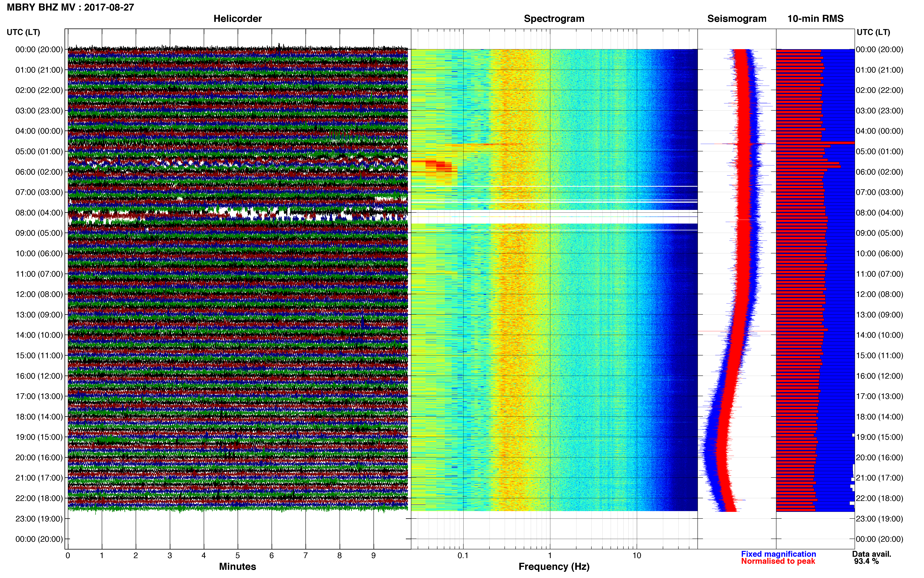Click '12:00 (08:00)' on the Helicorder time axis
Viewport: 924px width, 578px height.
[x=39, y=294]
